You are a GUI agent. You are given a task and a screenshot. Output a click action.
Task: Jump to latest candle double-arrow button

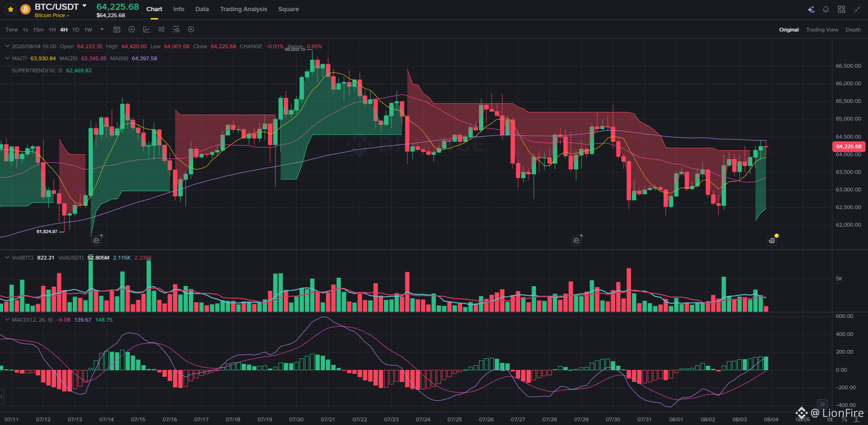pyautogui.click(x=822, y=404)
